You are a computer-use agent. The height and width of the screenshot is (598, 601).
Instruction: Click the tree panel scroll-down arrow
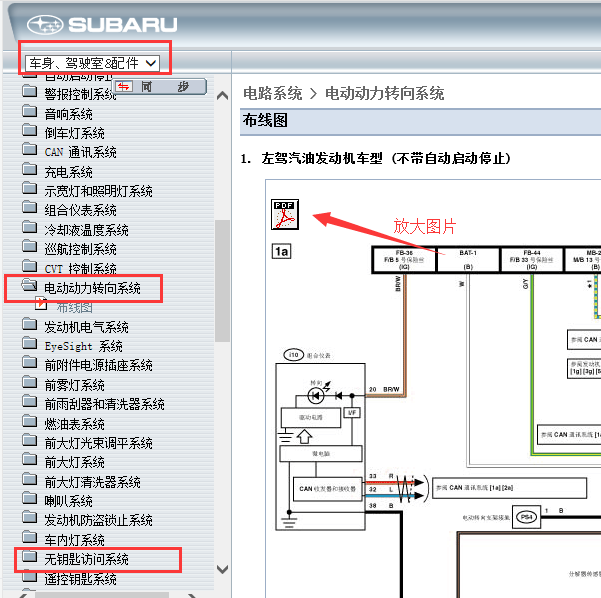pyautogui.click(x=222, y=569)
